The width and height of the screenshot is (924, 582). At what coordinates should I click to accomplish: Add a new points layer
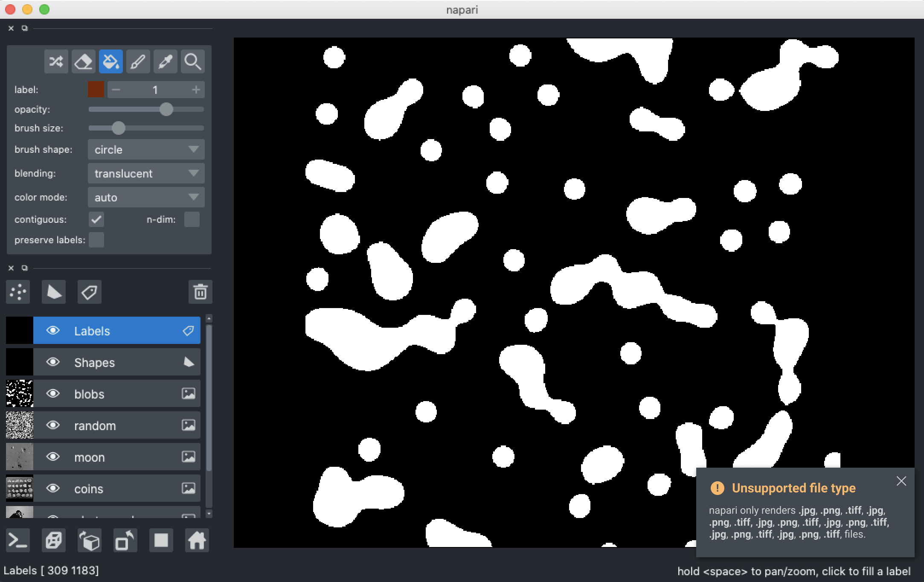point(18,292)
